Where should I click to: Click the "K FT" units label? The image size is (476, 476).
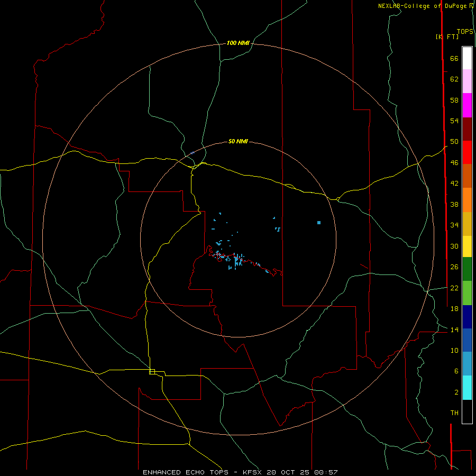point(447,36)
